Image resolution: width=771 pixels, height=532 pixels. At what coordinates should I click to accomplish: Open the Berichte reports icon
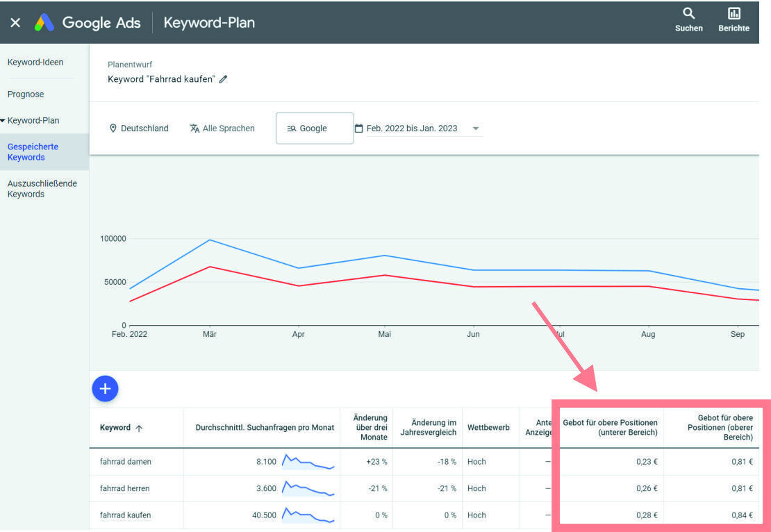733,14
